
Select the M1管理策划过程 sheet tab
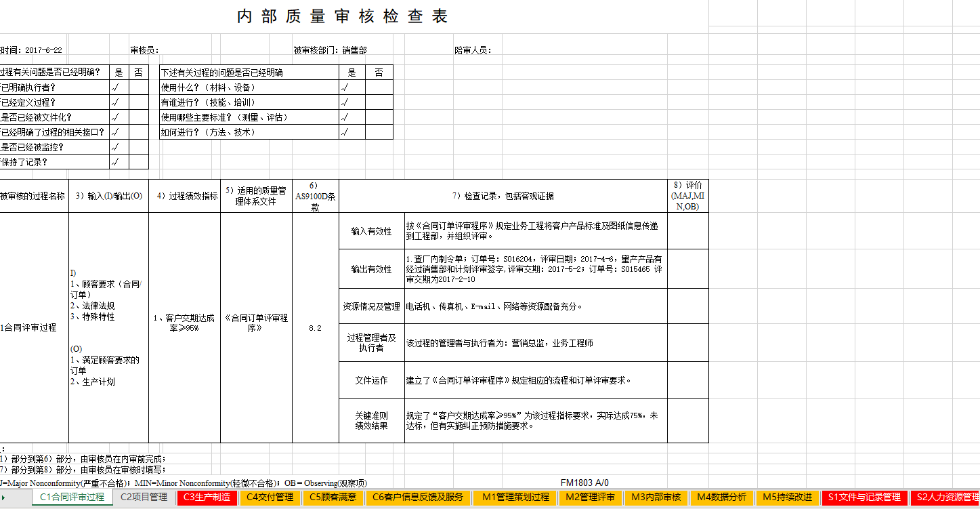pyautogui.click(x=515, y=497)
